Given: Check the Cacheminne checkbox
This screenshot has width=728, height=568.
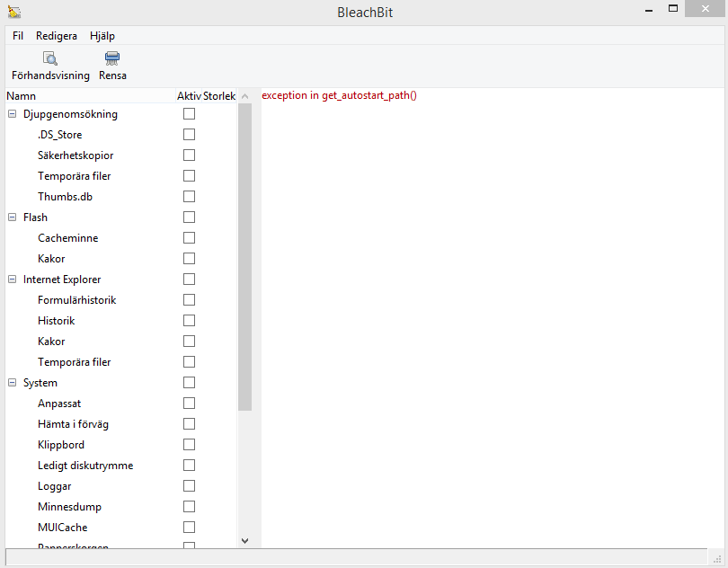Looking at the screenshot, I should tap(189, 238).
